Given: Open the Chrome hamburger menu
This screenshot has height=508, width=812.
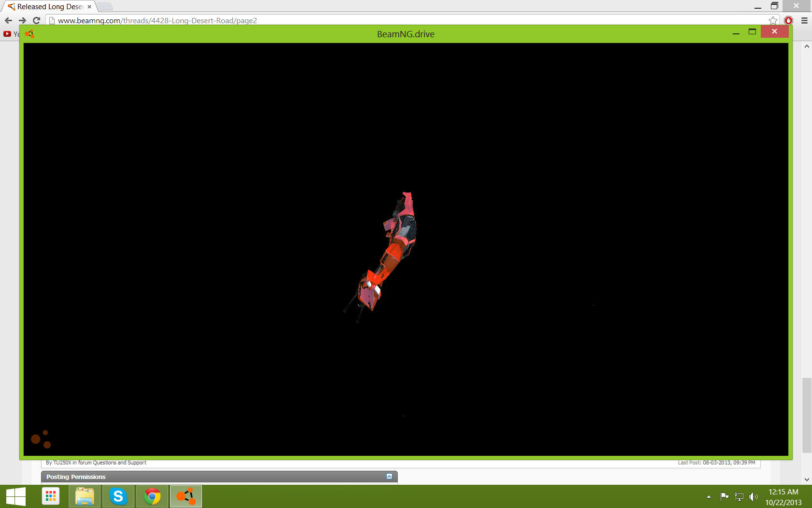Looking at the screenshot, I should click(x=804, y=20).
